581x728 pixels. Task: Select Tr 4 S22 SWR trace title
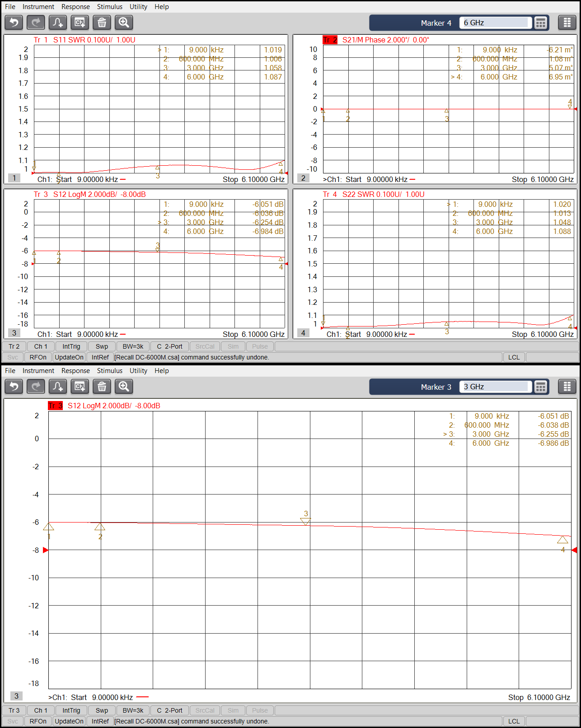click(x=374, y=194)
